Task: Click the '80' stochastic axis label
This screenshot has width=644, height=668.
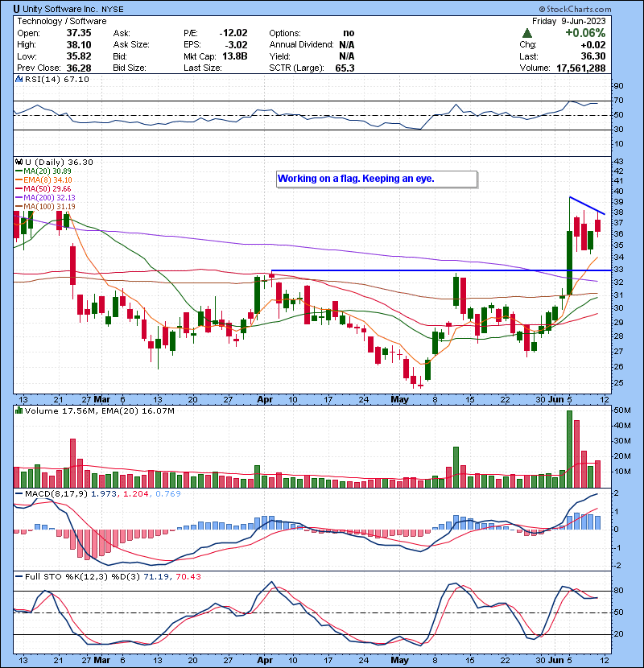Action: point(618,591)
